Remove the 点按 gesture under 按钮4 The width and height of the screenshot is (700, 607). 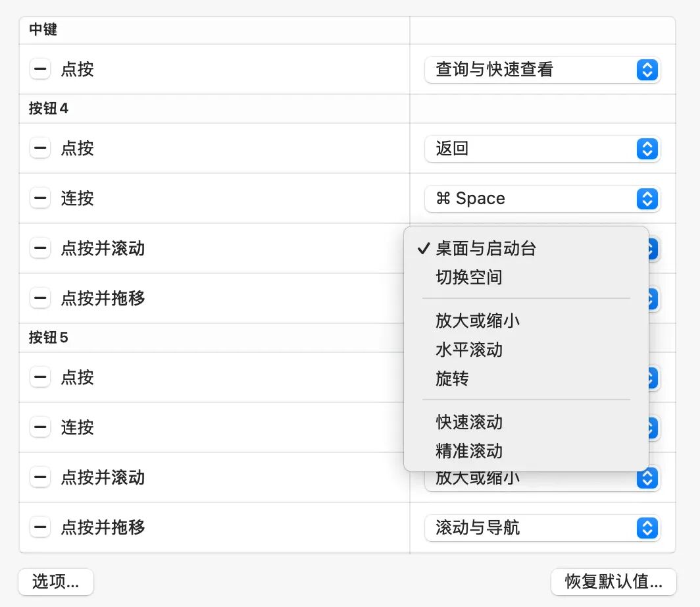[x=39, y=148]
